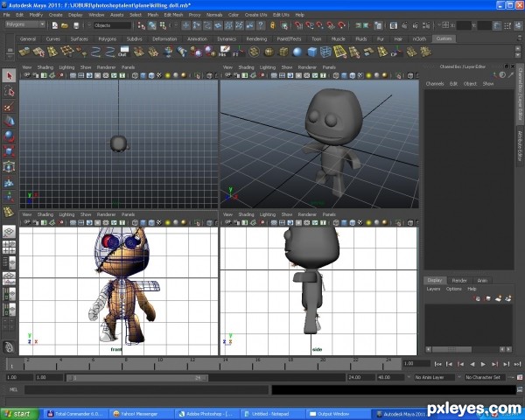Pick the Rotate tool sphere icon
The image size is (525, 420).
pyautogui.click(x=9, y=136)
